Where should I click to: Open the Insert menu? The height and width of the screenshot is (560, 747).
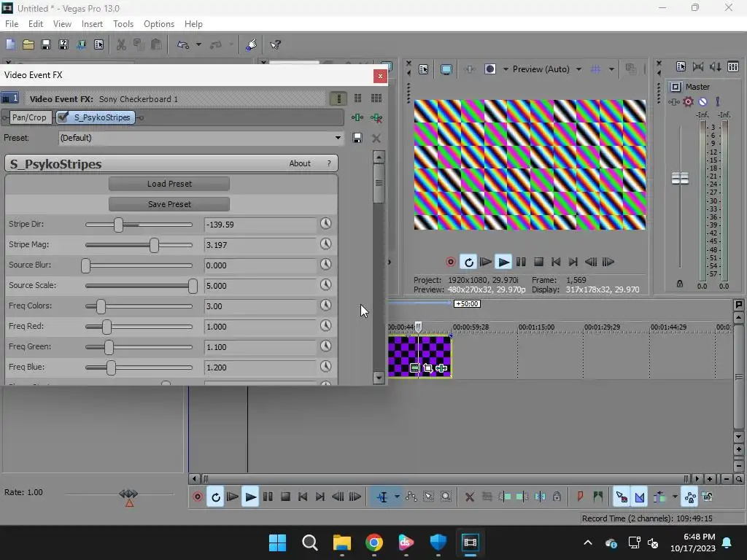pyautogui.click(x=92, y=24)
